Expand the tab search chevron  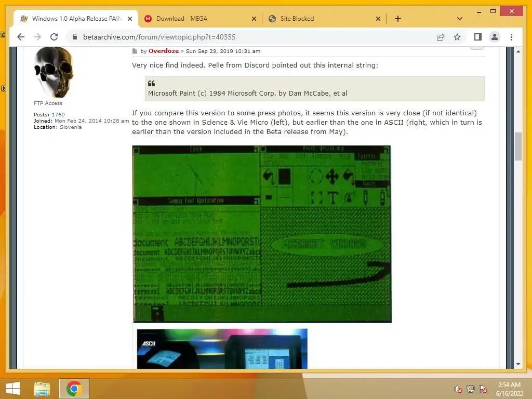pos(460,19)
